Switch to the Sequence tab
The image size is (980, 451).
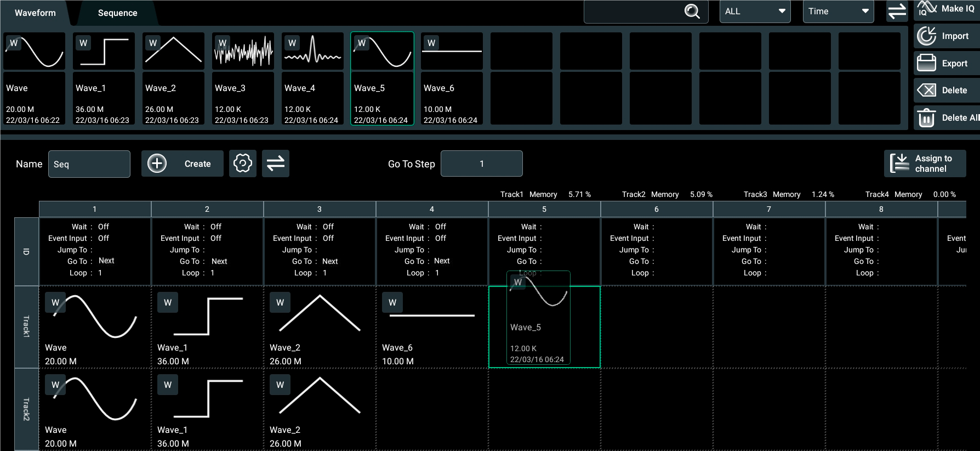117,13
